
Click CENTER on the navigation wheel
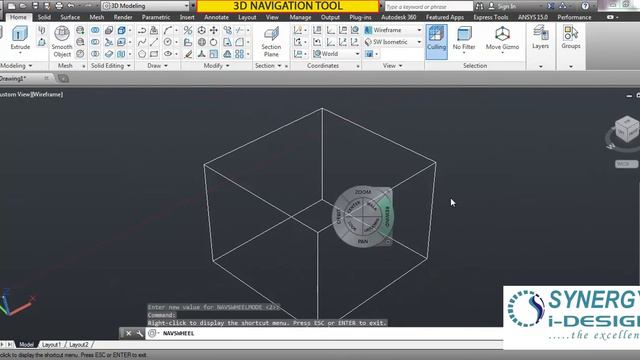pyautogui.click(x=353, y=206)
